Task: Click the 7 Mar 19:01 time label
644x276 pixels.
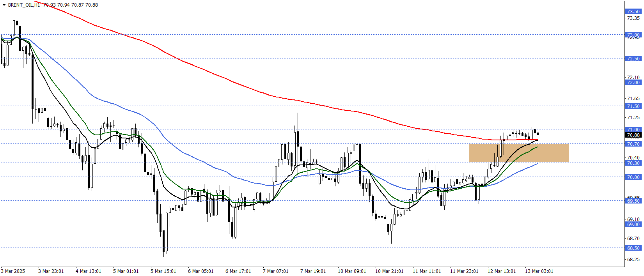Action: 313,271
